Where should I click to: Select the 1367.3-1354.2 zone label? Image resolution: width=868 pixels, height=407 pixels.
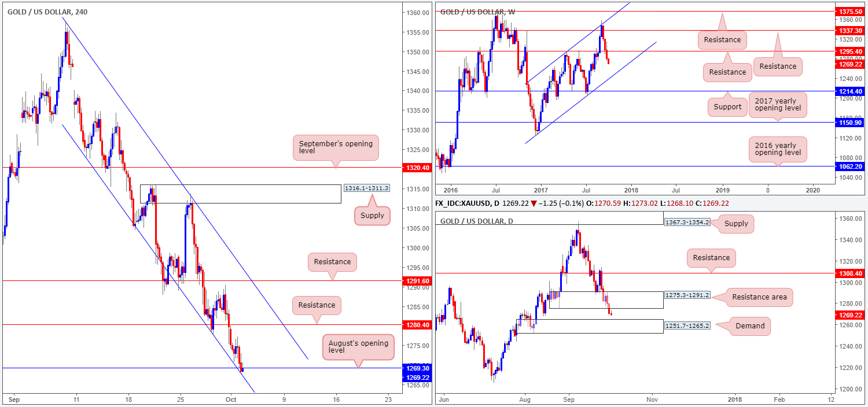click(x=687, y=222)
